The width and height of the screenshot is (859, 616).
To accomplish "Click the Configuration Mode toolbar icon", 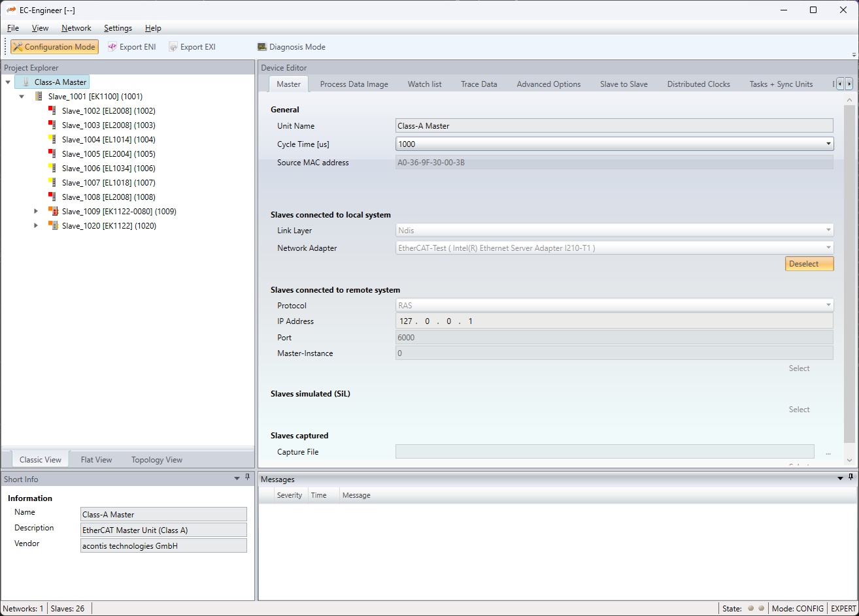I will [x=18, y=47].
